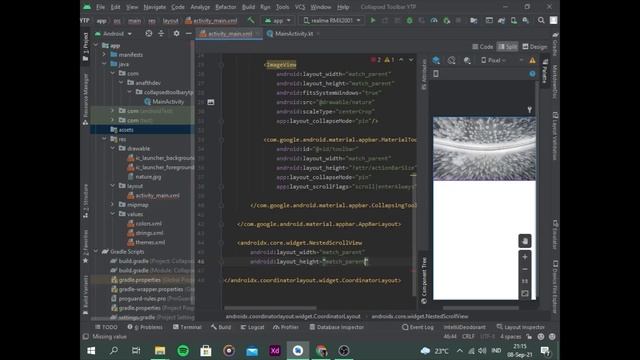Switch to the MainActivity.kt tab
640x360 pixels.
tap(294, 34)
